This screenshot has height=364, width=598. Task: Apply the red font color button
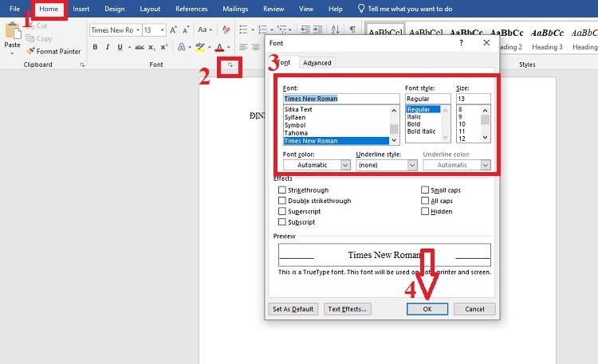[x=218, y=47]
